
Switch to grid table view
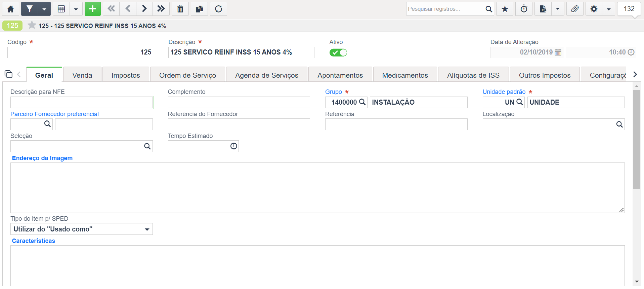pyautogui.click(x=61, y=9)
